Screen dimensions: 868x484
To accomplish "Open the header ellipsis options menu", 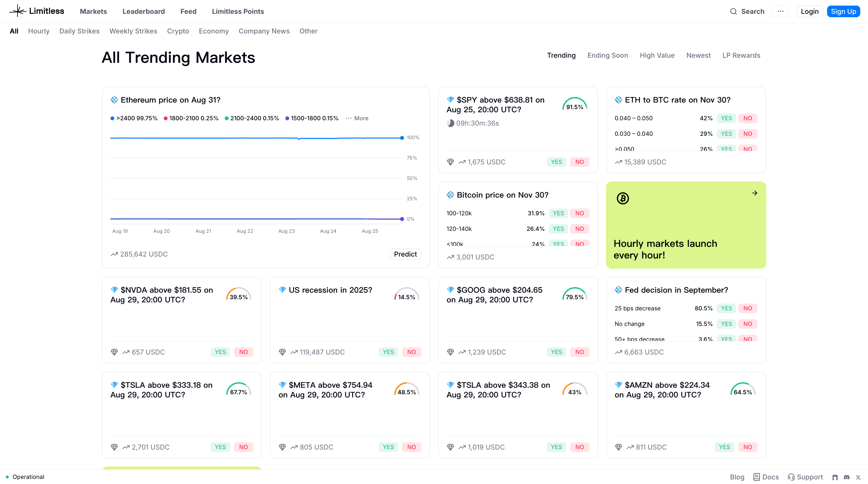I will 781,11.
